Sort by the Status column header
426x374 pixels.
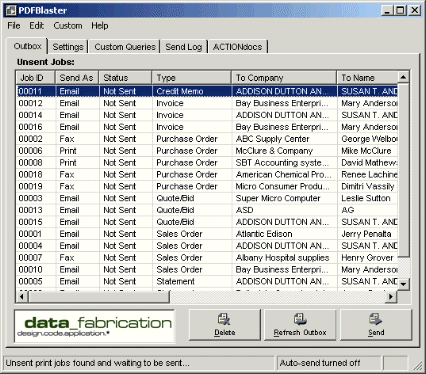pyautogui.click(x=125, y=78)
